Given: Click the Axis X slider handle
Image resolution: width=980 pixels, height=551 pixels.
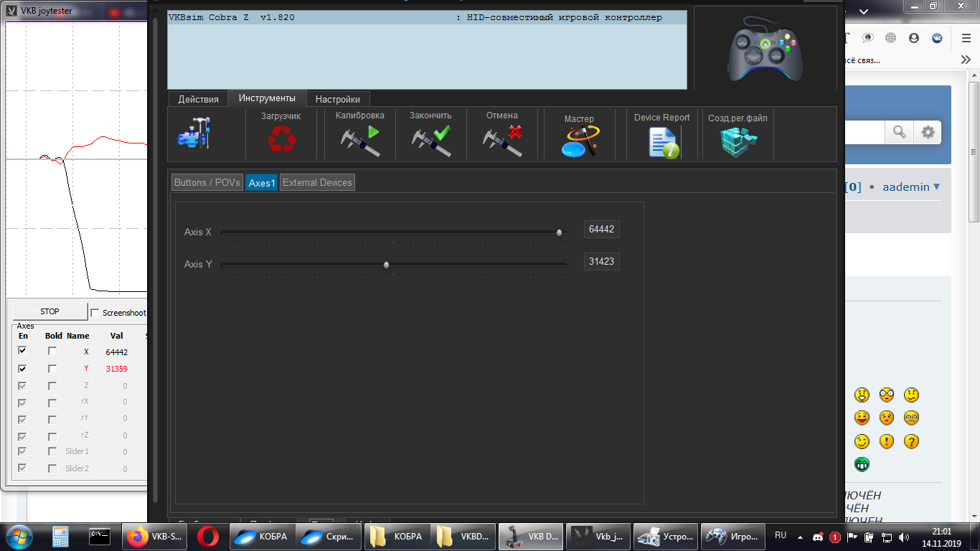Looking at the screenshot, I should coord(560,232).
